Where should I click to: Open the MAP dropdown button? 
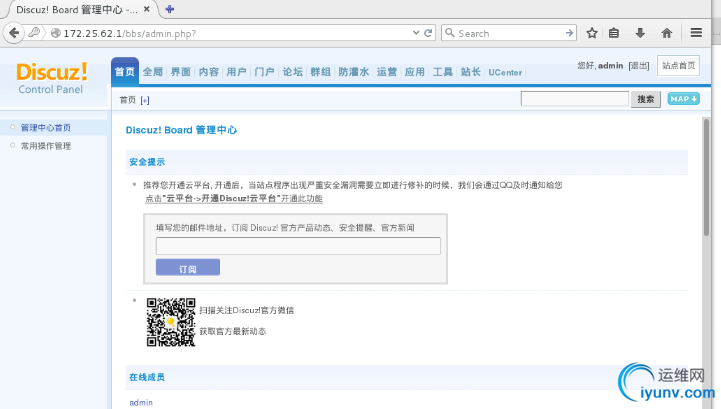click(683, 98)
